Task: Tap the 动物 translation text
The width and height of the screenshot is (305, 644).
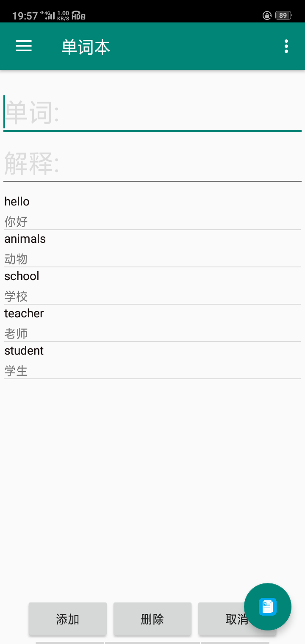Action: pos(16,259)
